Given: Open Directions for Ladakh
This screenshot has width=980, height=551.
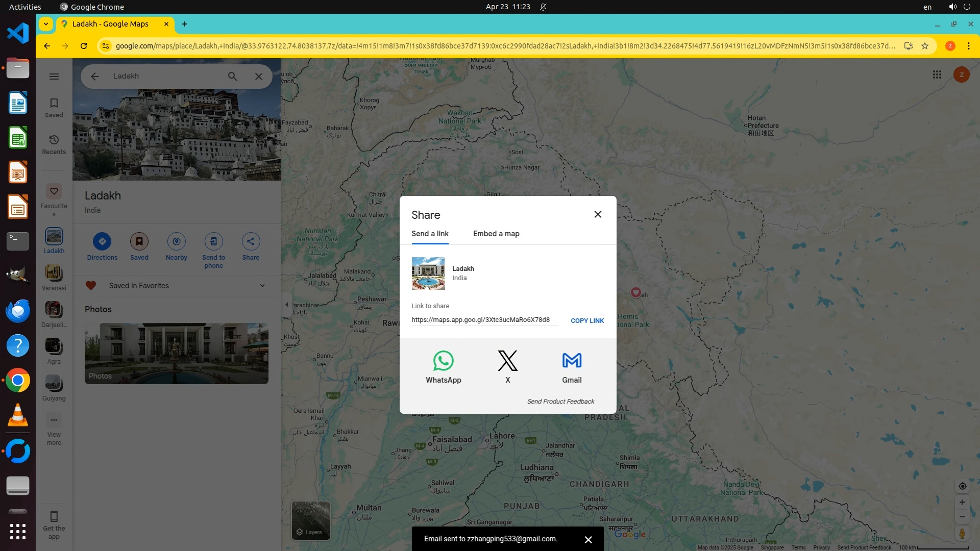Looking at the screenshot, I should pos(102,241).
